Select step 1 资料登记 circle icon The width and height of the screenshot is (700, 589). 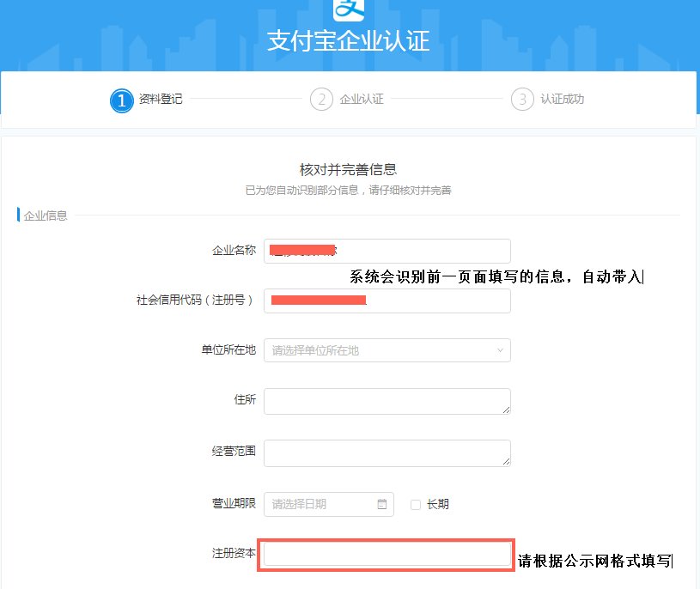(x=121, y=99)
